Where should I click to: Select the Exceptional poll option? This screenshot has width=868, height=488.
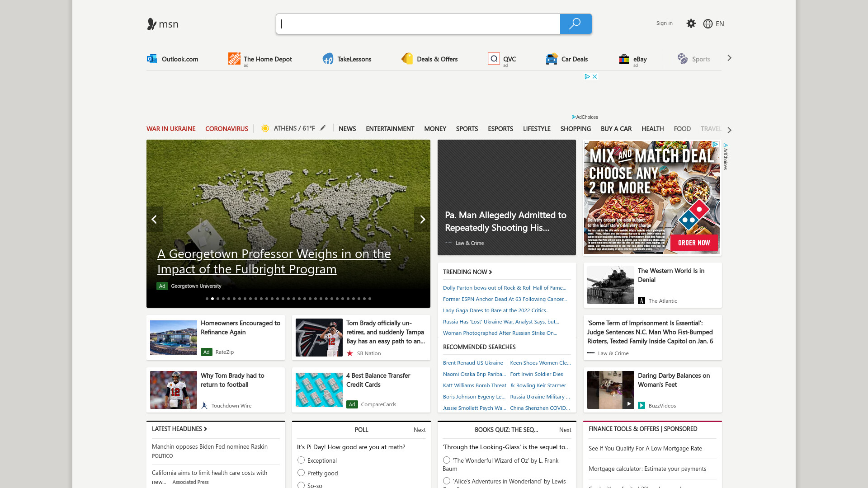coord(301,460)
